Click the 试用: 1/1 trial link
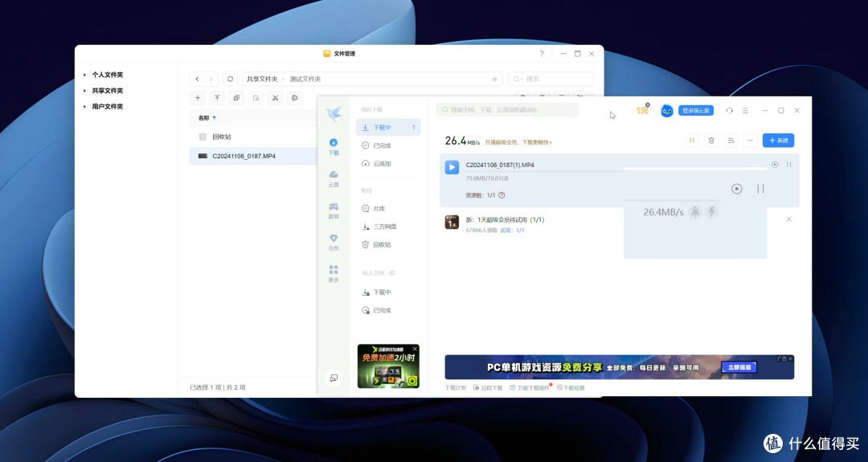 (512, 230)
